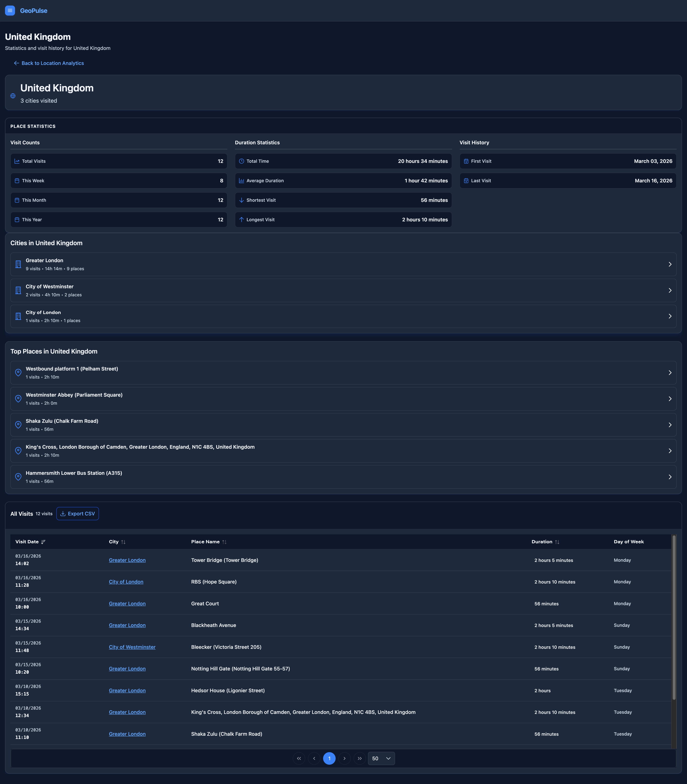Click the 20 hours 34 minutes value
The width and height of the screenshot is (687, 784).
423,161
